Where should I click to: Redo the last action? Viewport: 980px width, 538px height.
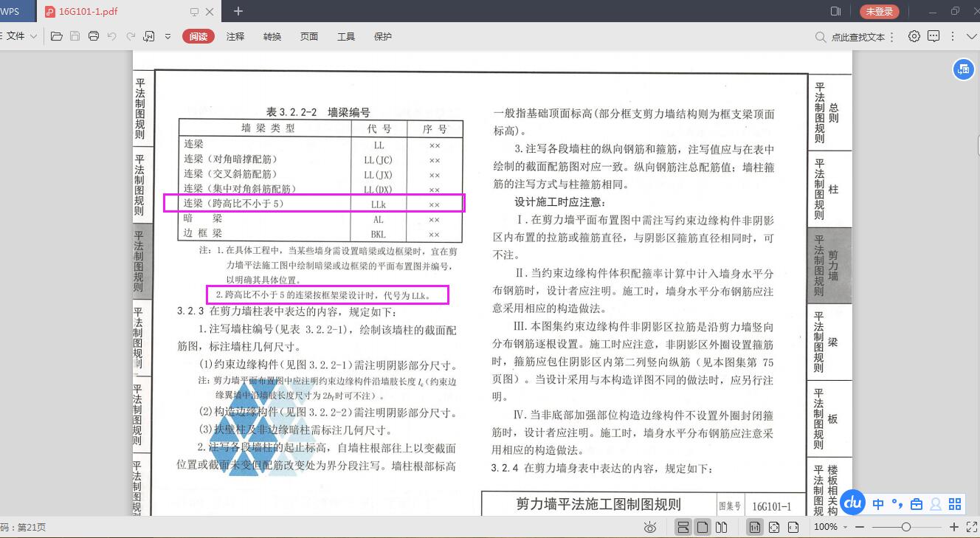pos(131,36)
